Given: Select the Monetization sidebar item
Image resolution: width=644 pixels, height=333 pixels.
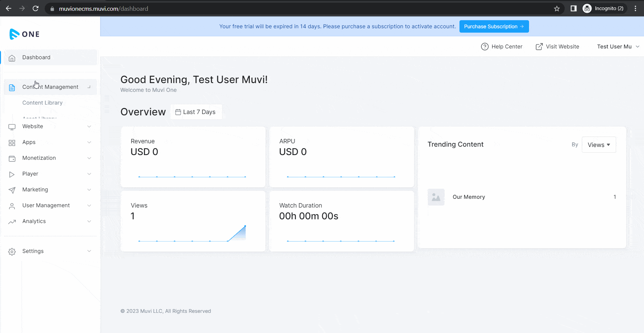Looking at the screenshot, I should tap(50, 158).
